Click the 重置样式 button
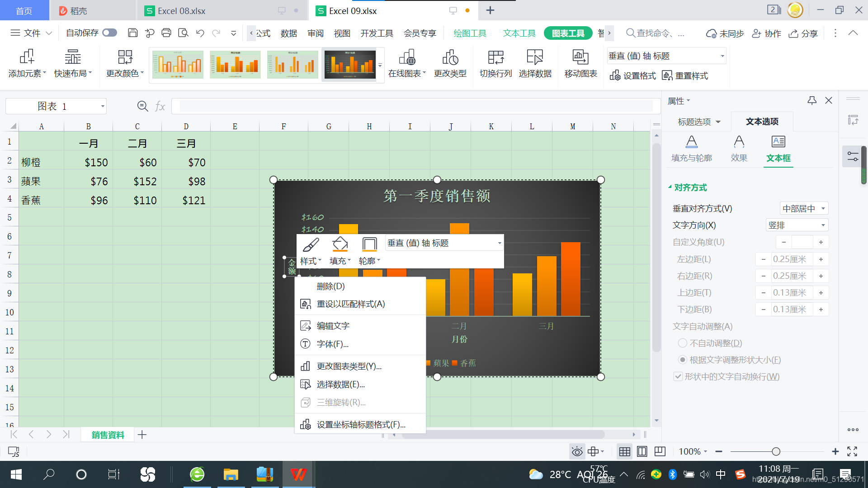The height and width of the screenshot is (488, 868). pos(685,76)
